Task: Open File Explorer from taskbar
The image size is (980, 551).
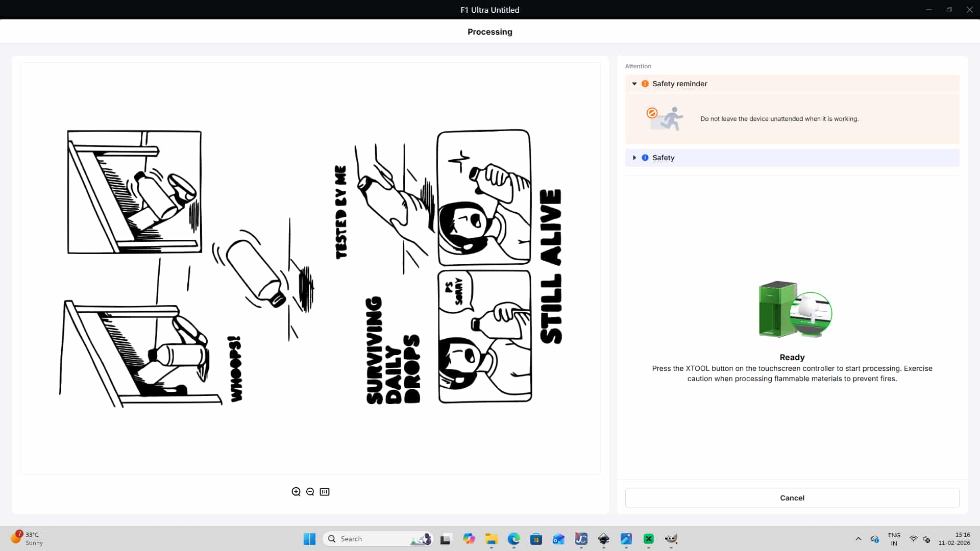Action: pyautogui.click(x=491, y=539)
